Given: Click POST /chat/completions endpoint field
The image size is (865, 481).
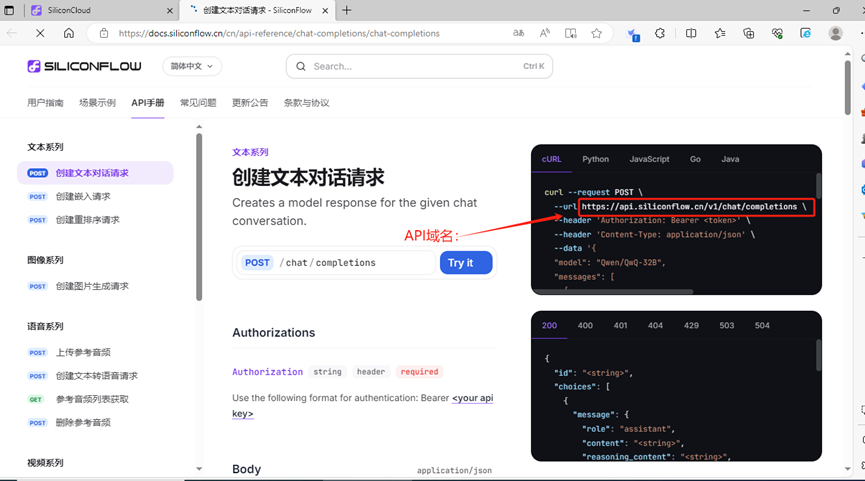Looking at the screenshot, I should tap(337, 263).
